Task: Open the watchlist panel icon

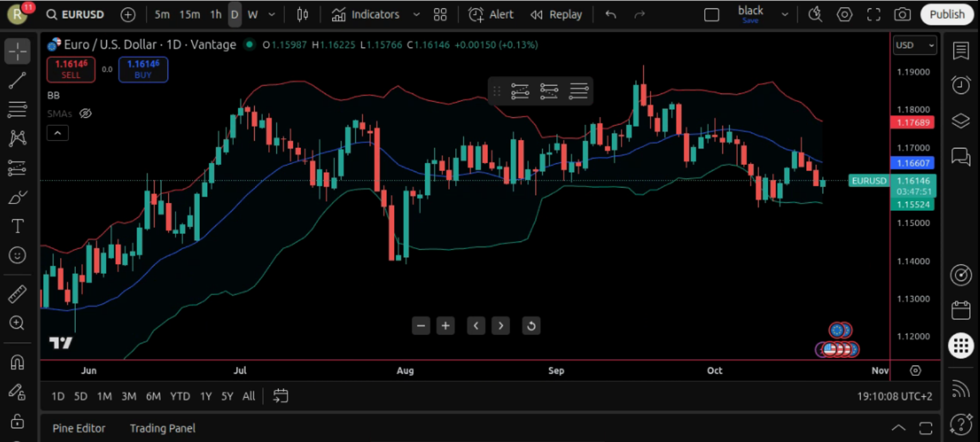Action: tap(961, 50)
